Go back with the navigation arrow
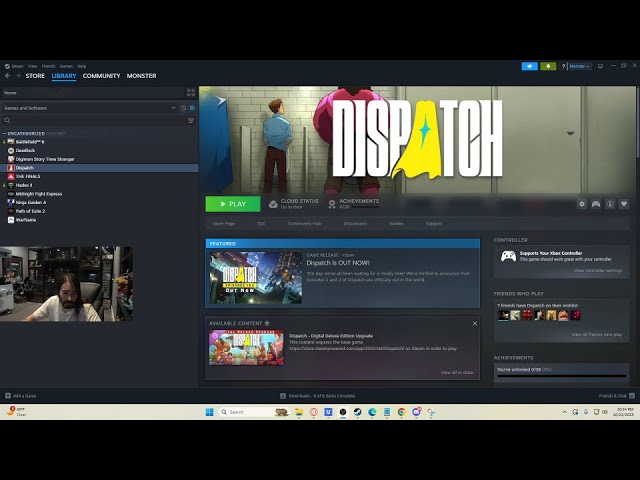 (8, 76)
